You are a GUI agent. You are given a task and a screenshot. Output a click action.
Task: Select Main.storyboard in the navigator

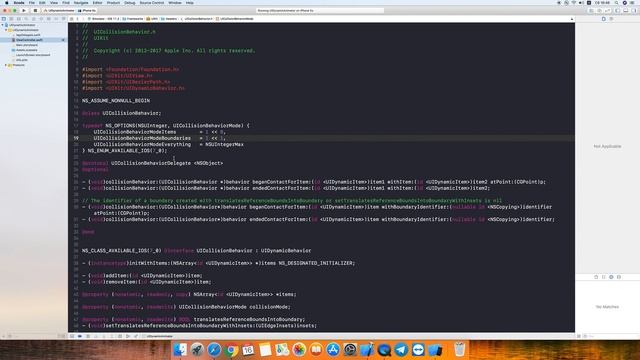click(27, 45)
